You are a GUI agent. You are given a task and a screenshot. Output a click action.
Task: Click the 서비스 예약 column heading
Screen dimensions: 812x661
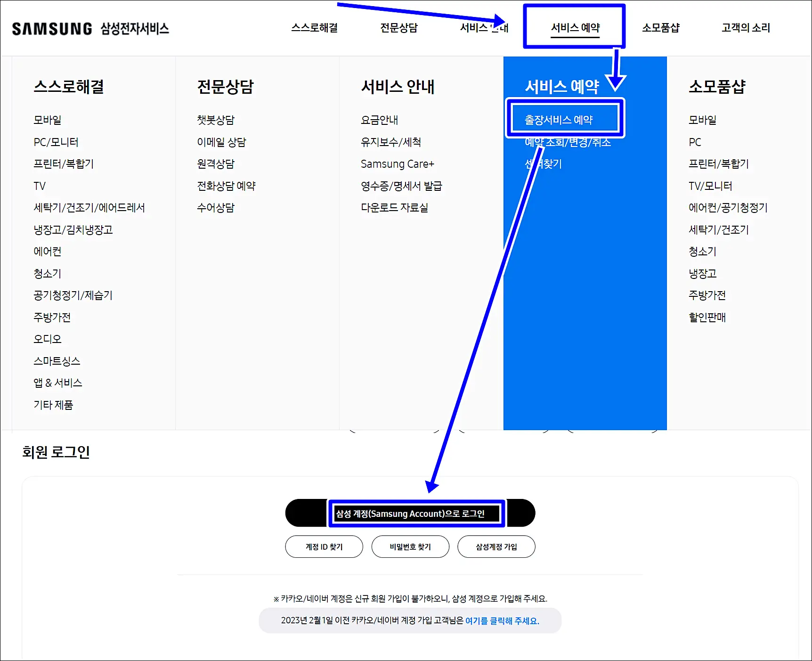coord(562,87)
